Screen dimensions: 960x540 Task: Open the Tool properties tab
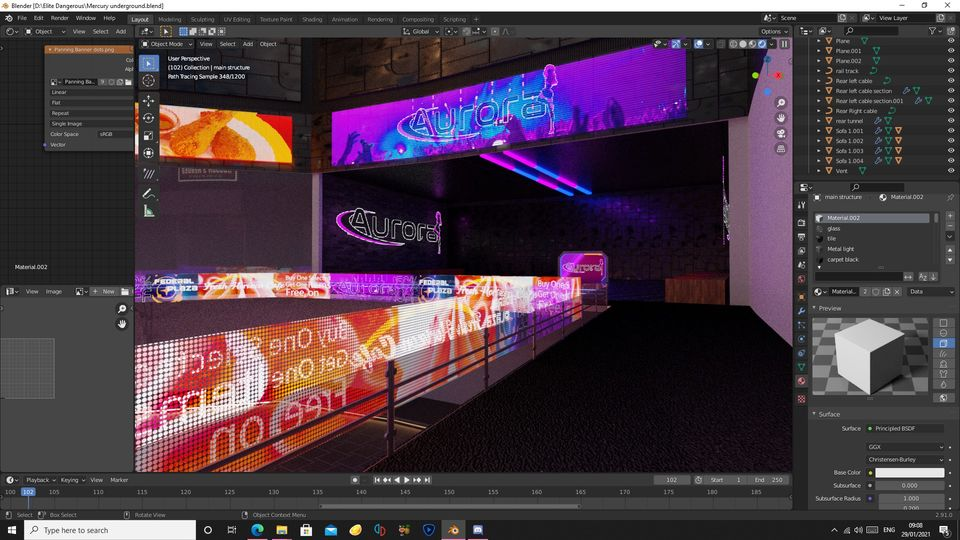[x=801, y=205]
